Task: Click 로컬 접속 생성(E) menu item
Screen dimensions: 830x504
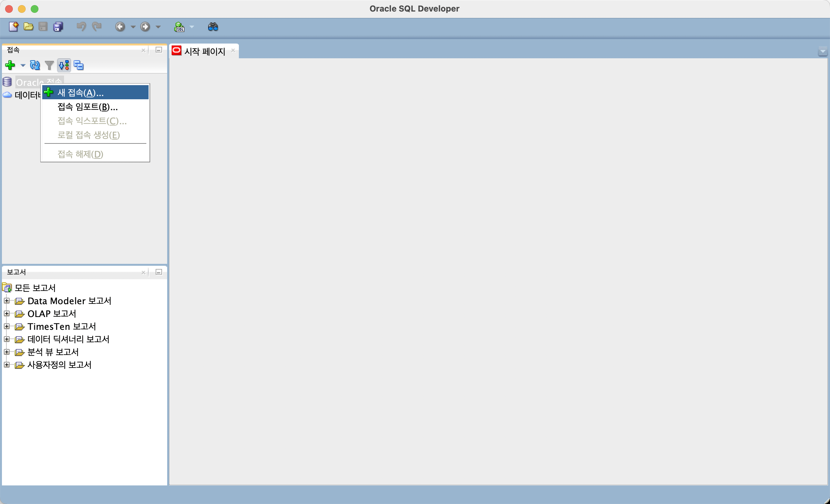Action: [x=95, y=135]
